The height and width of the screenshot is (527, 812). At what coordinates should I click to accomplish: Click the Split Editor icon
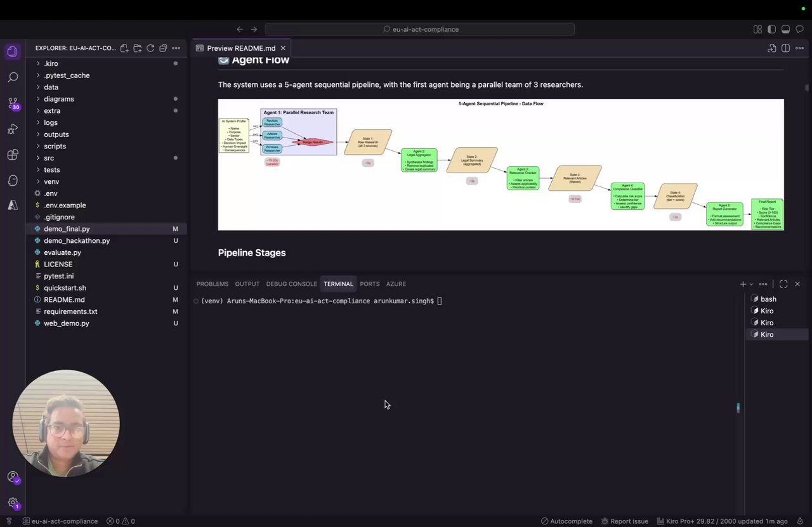click(785, 48)
